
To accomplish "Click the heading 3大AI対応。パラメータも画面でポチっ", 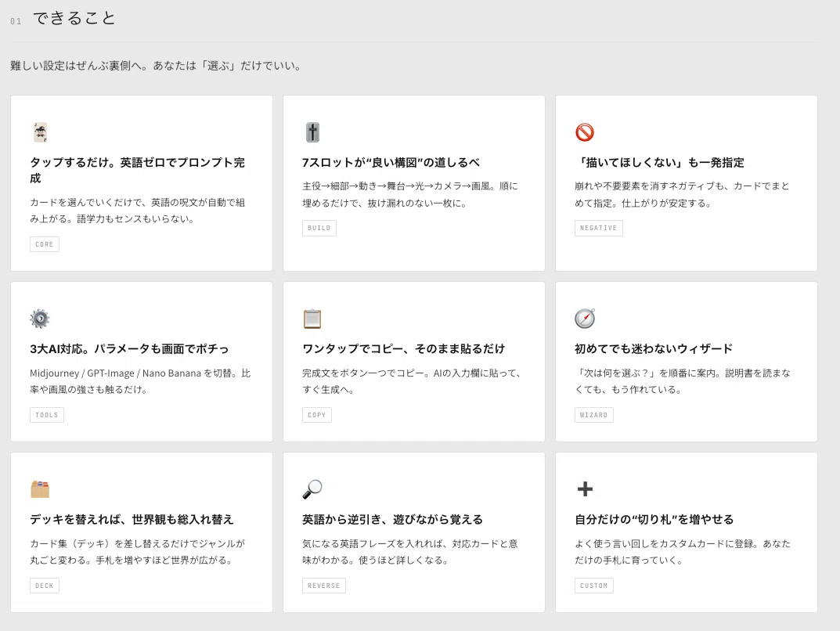I will 129,348.
